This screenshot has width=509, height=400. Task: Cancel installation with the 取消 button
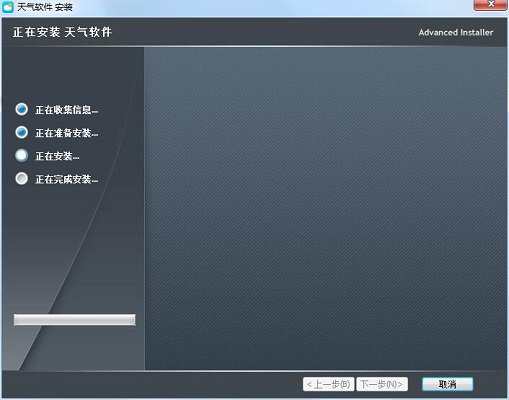coord(447,384)
